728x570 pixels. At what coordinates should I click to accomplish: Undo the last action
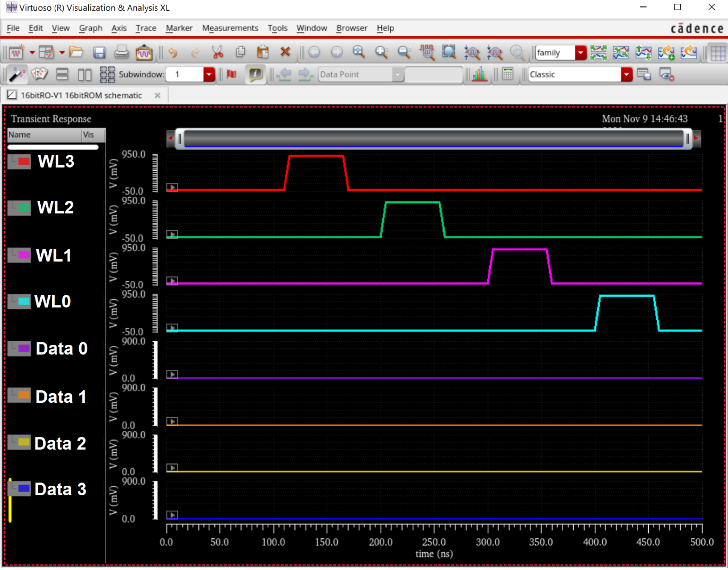pos(173,52)
